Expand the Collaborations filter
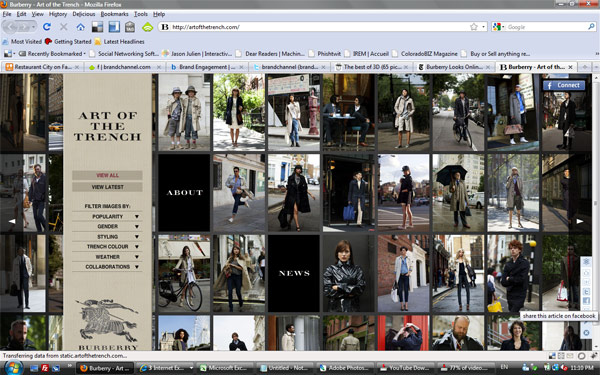This screenshot has height=375, width=600. [x=107, y=267]
